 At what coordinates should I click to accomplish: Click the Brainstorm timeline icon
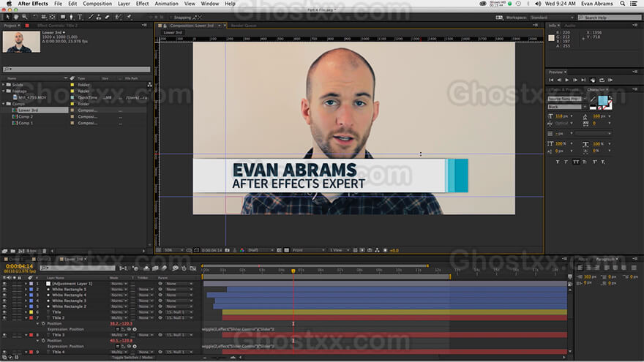click(176, 268)
